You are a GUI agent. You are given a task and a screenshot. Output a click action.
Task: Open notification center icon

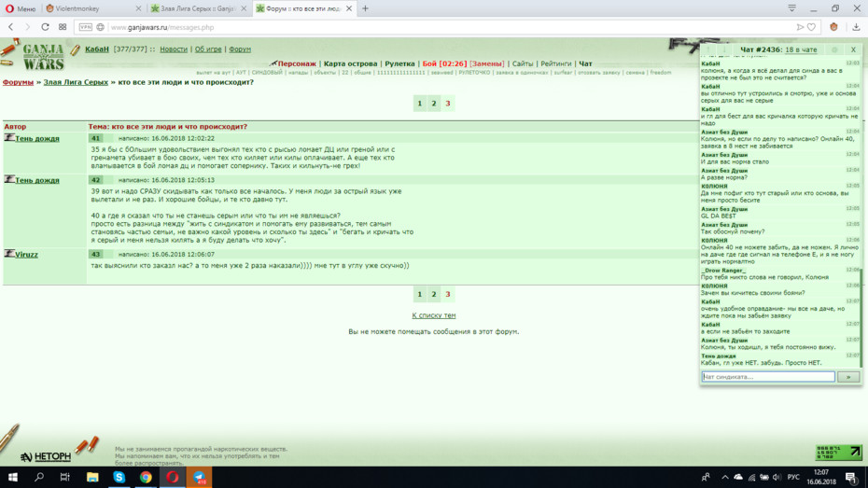coord(851,477)
